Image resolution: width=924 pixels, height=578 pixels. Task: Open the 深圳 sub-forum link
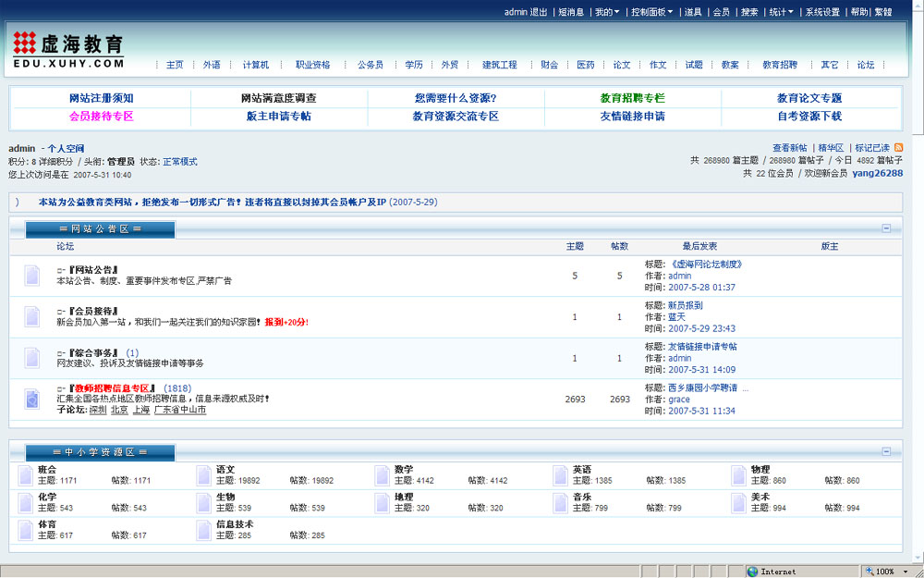pyautogui.click(x=97, y=410)
